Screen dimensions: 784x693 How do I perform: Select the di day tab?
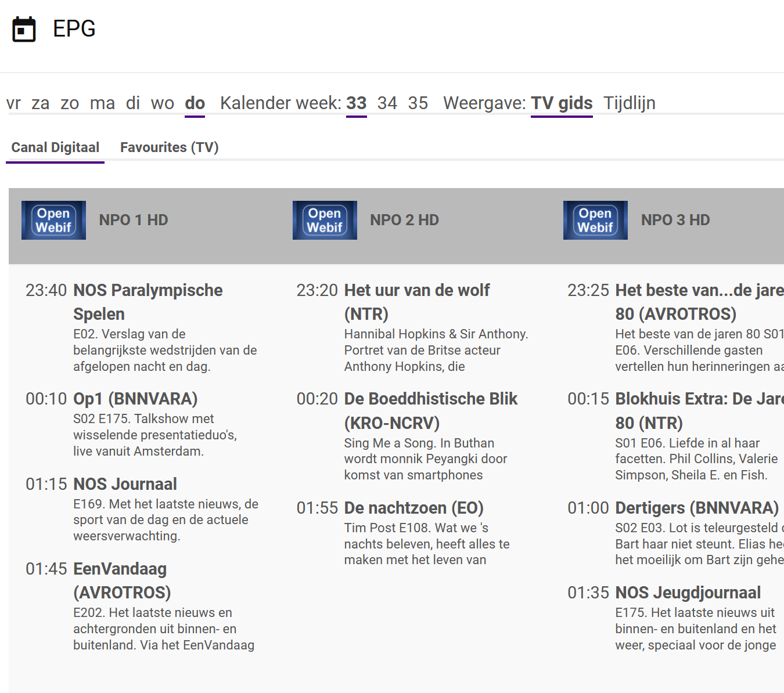(x=133, y=103)
